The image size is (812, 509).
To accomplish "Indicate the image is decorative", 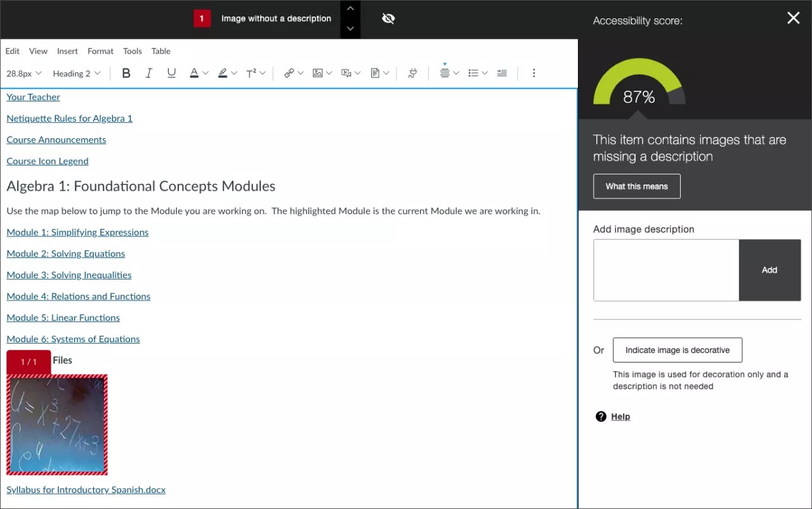I will 677,349.
